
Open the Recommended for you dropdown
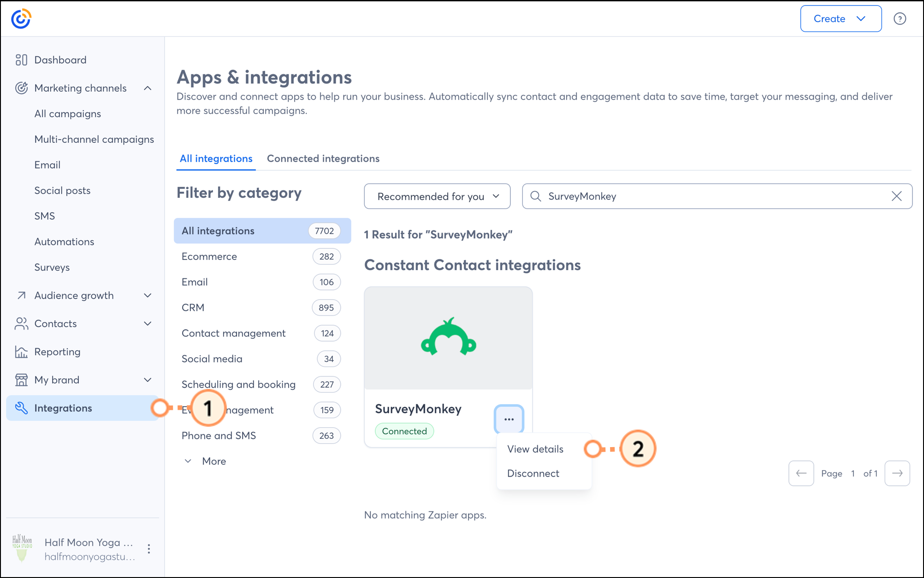pos(437,196)
